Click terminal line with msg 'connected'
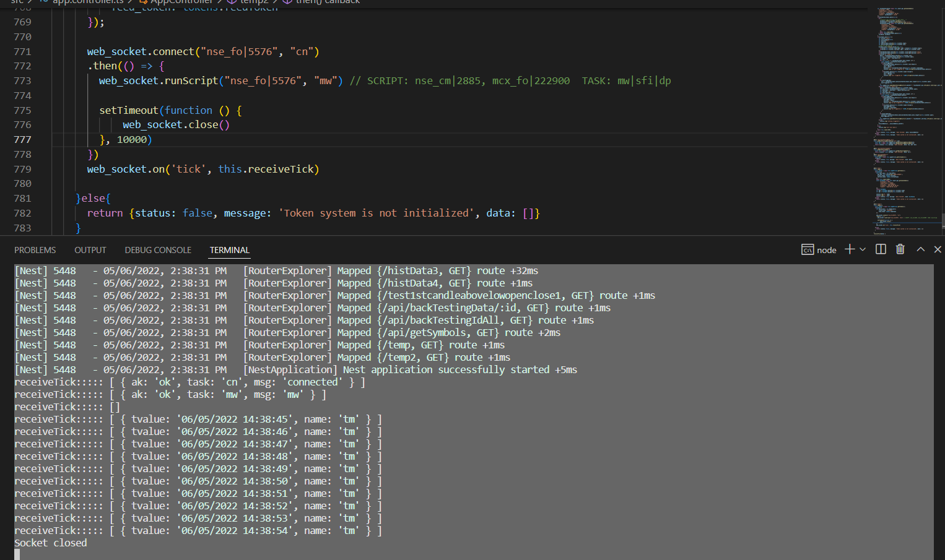 pos(190,382)
